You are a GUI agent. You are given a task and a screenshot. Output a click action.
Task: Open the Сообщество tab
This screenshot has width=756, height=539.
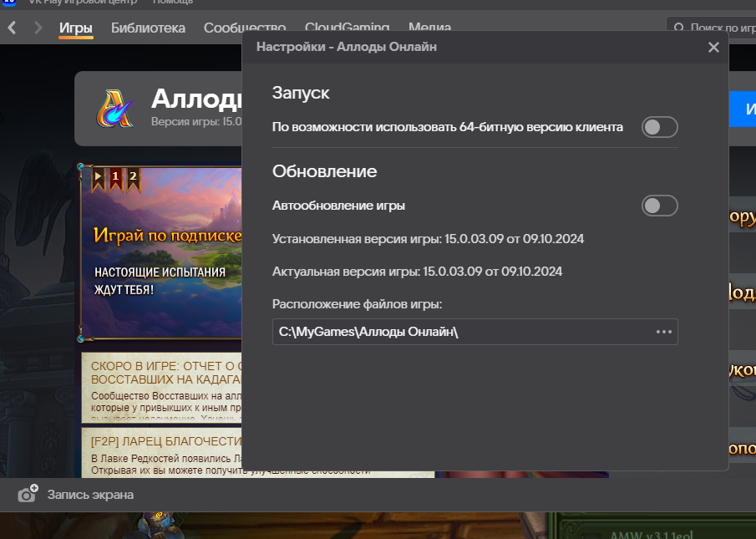pos(245,27)
